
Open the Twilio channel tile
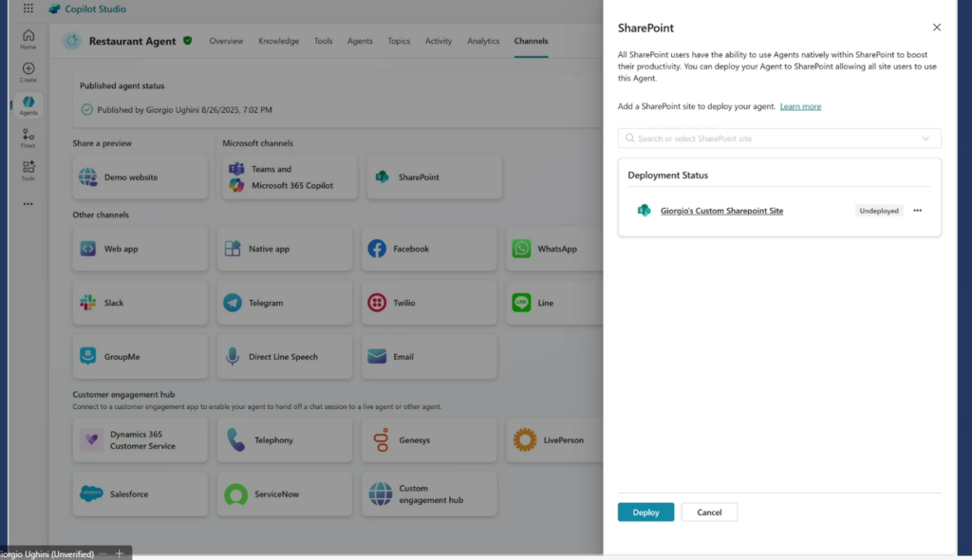429,303
